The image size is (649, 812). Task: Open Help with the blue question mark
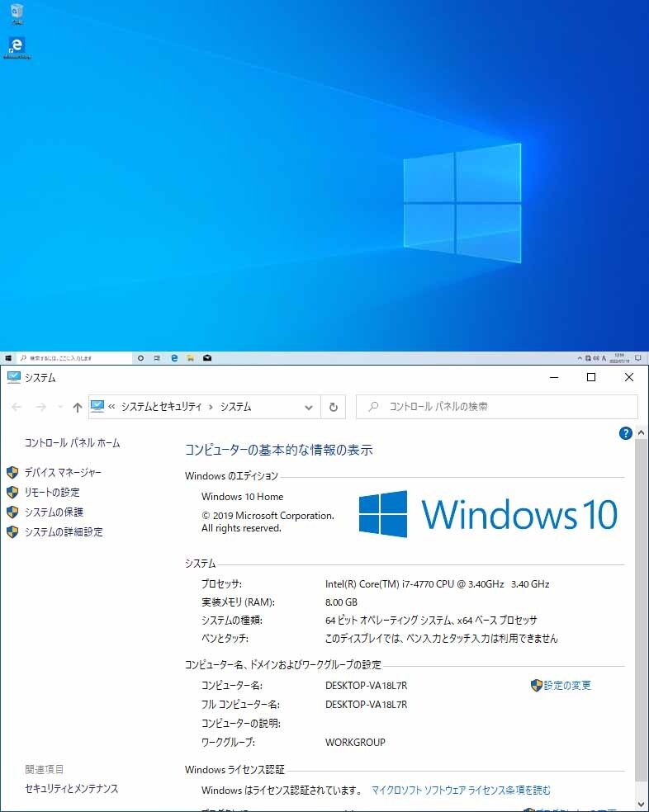point(626,433)
